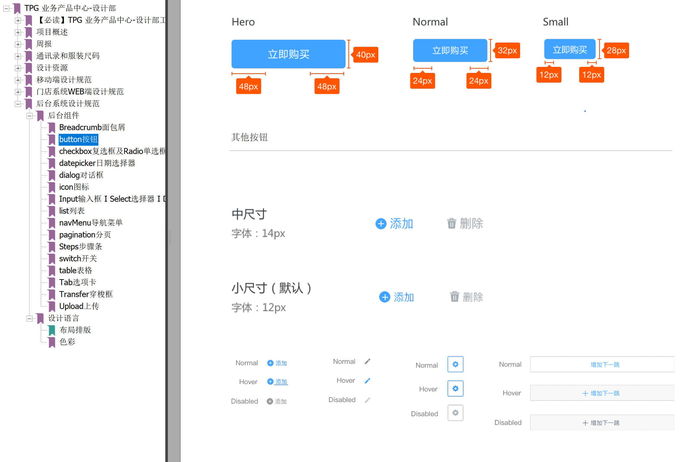Viewport: 700px width, 462px height.
Task: Click the small-size 删除 trash icon
Action: (455, 297)
